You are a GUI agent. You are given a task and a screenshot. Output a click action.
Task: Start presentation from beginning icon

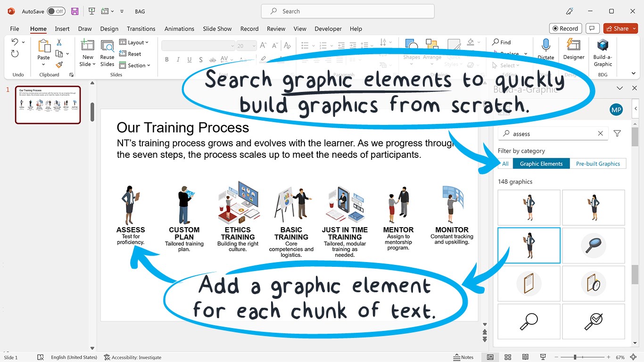91,11
